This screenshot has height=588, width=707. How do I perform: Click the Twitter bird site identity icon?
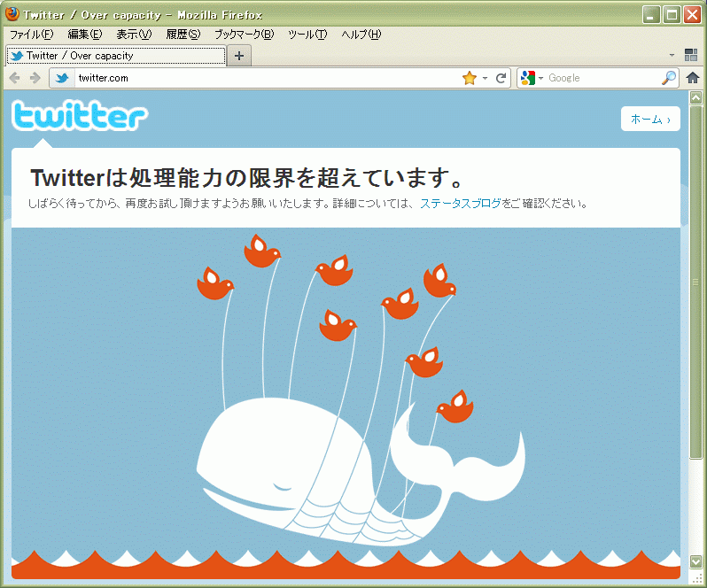point(62,78)
